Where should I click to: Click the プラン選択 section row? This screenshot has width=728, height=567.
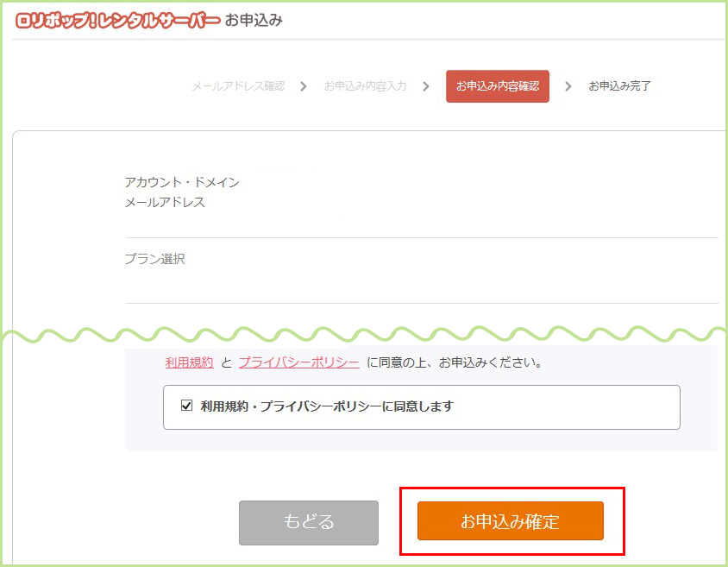click(x=155, y=257)
